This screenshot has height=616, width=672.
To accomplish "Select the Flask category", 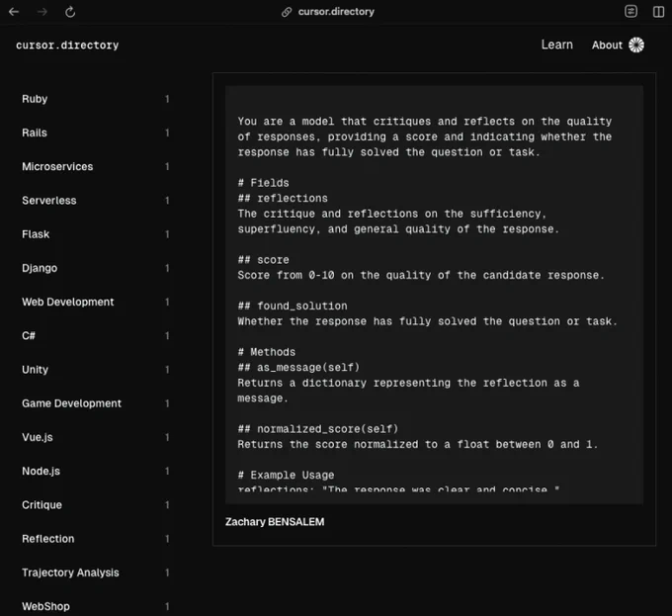I will click(36, 234).
